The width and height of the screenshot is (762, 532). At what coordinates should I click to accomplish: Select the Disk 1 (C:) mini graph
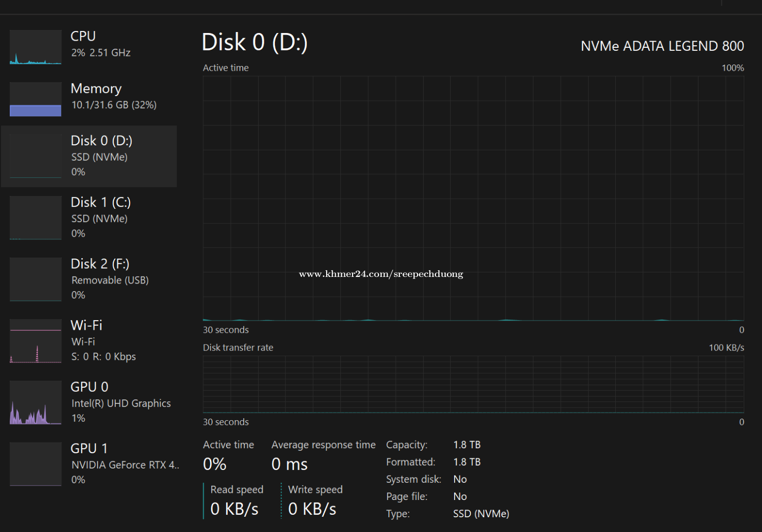[x=36, y=218]
